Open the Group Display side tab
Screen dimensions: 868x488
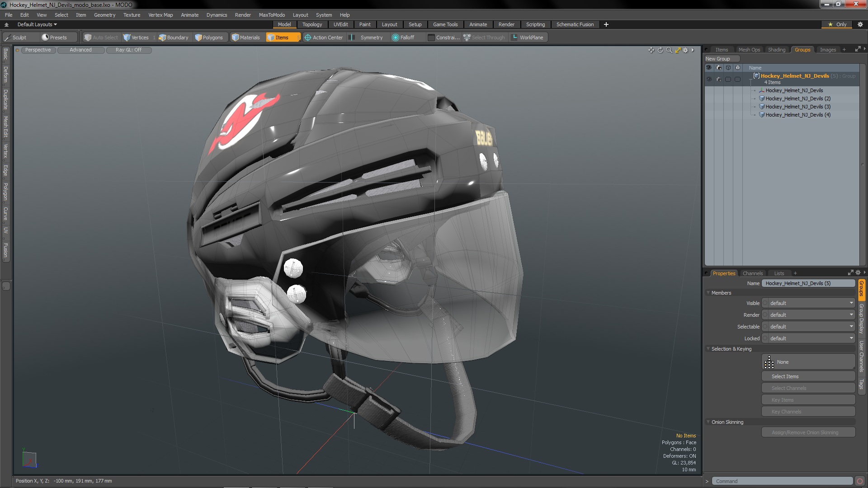point(862,319)
